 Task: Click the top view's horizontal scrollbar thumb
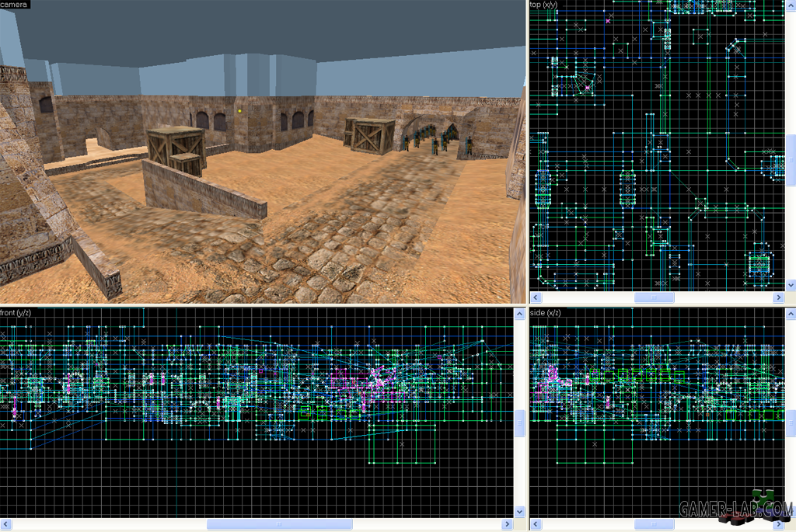pyautogui.click(x=654, y=297)
